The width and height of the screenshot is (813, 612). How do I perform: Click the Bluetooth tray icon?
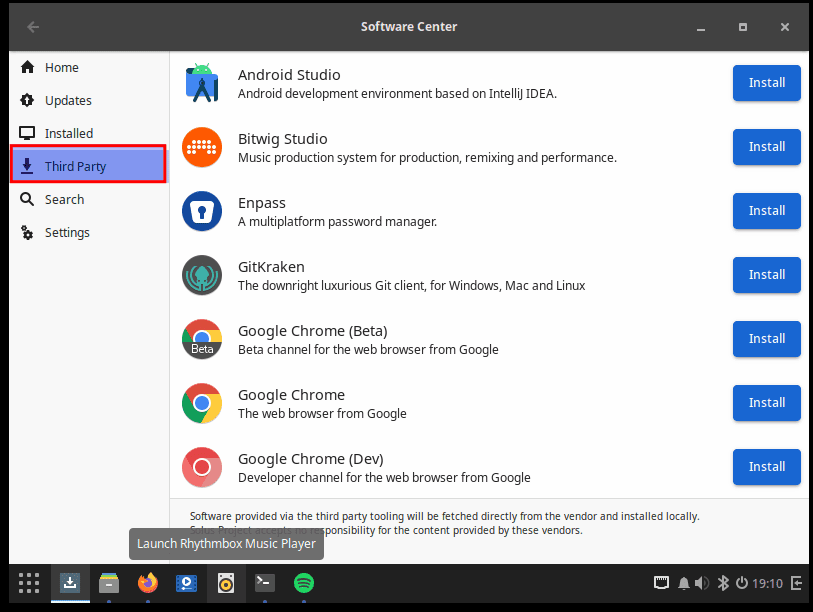point(723,583)
